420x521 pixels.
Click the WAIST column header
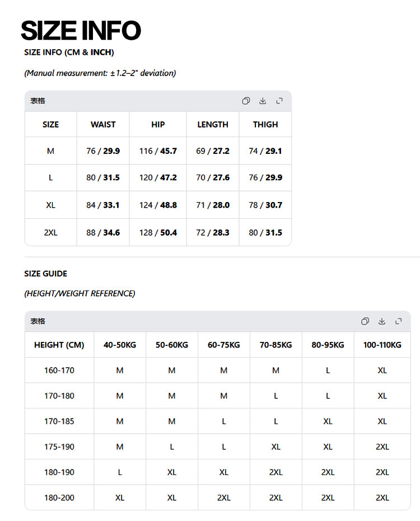click(x=103, y=124)
